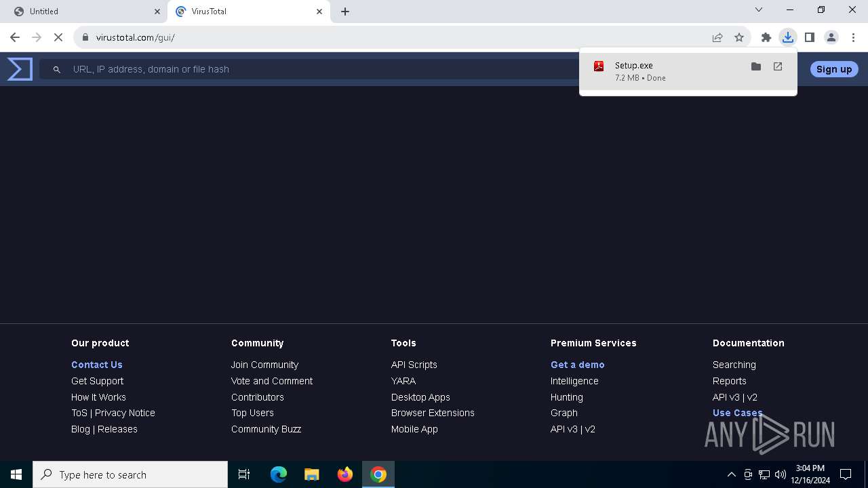Viewport: 868px width, 488px height.
Task: Share this page icon
Action: [717, 37]
